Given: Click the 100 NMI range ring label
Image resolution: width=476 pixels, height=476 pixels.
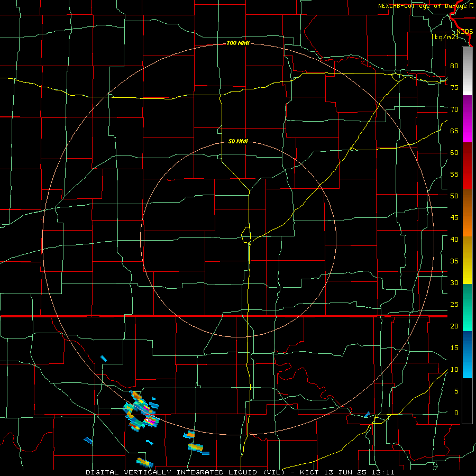Looking at the screenshot, I should pyautogui.click(x=238, y=43).
